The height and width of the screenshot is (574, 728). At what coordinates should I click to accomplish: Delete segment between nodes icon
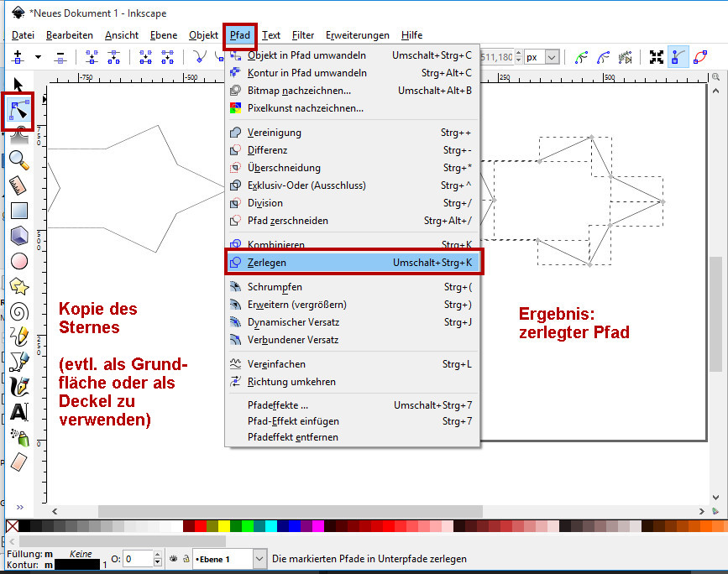point(168,57)
